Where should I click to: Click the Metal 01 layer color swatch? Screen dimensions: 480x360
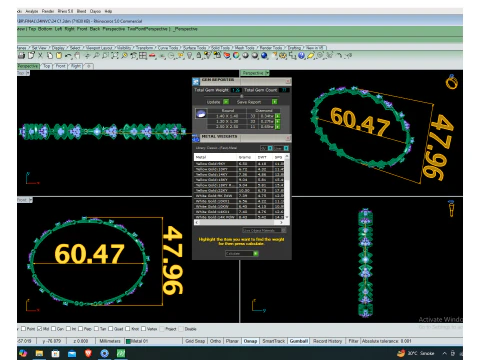tap(128, 341)
